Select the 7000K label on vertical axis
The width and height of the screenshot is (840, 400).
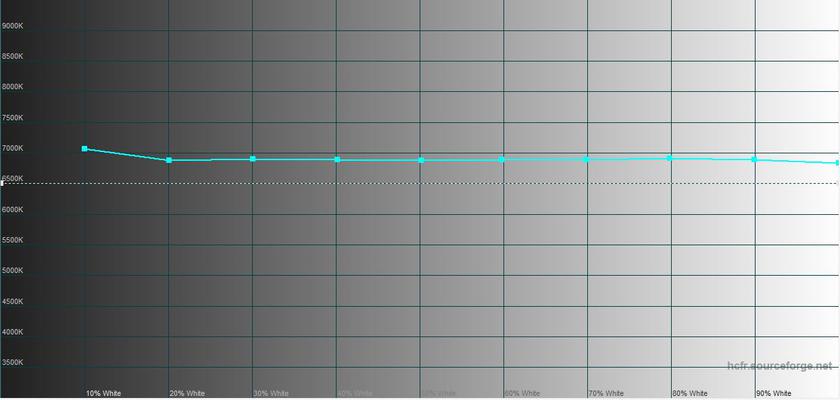tap(13, 149)
